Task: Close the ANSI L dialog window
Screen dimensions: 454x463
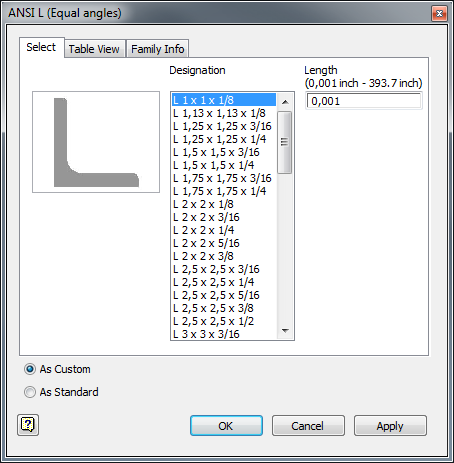Action: click(439, 14)
